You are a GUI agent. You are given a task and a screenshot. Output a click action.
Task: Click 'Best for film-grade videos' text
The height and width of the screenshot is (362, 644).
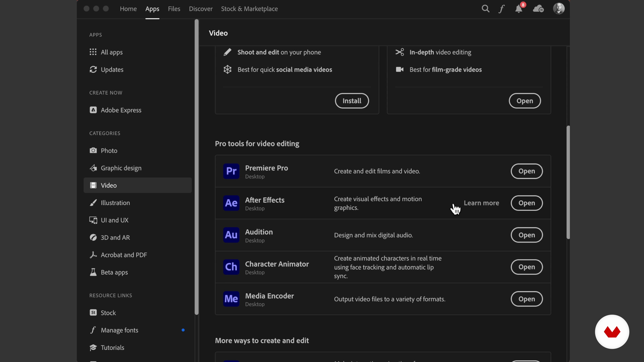point(445,69)
